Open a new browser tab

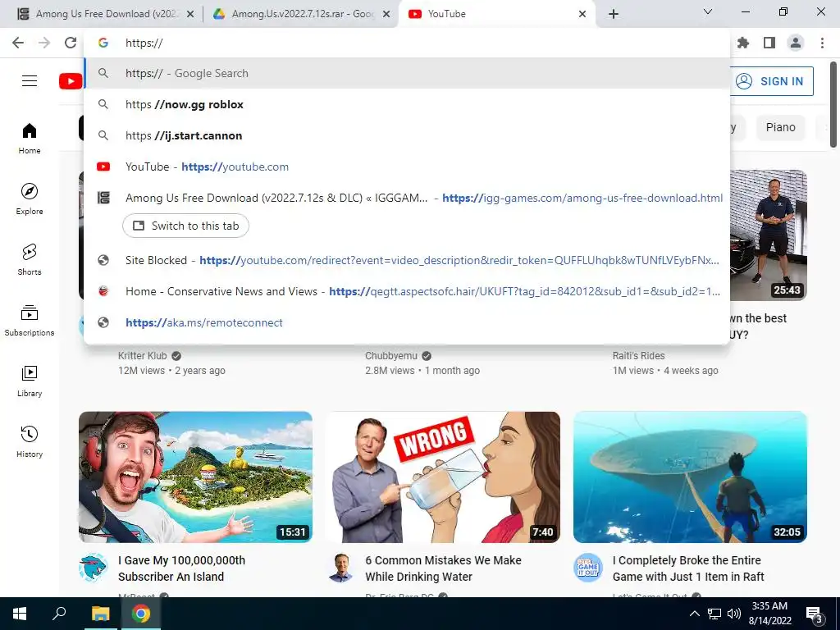pyautogui.click(x=614, y=14)
